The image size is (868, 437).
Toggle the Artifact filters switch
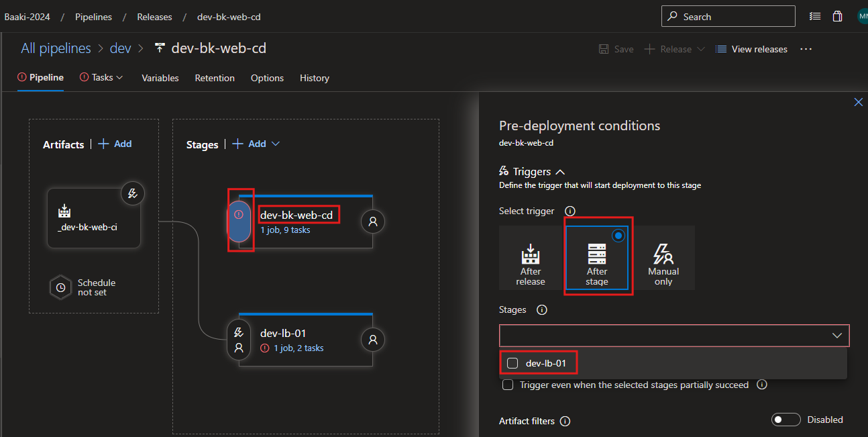tap(785, 420)
